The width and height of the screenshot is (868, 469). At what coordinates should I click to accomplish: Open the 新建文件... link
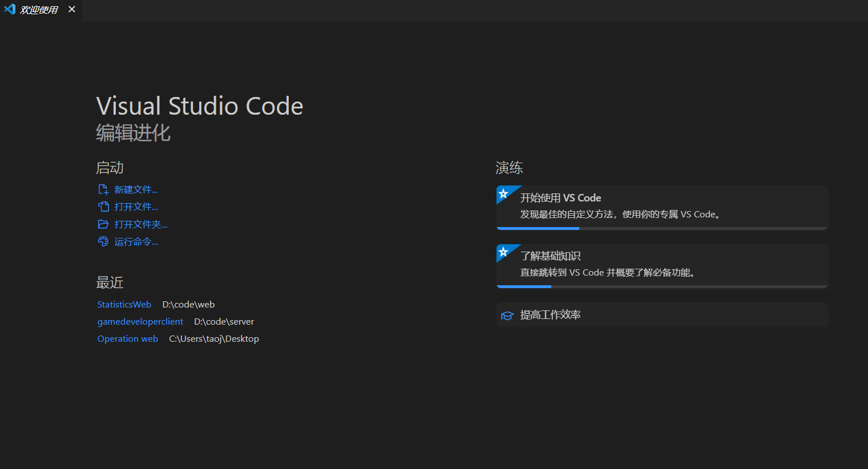[136, 189]
